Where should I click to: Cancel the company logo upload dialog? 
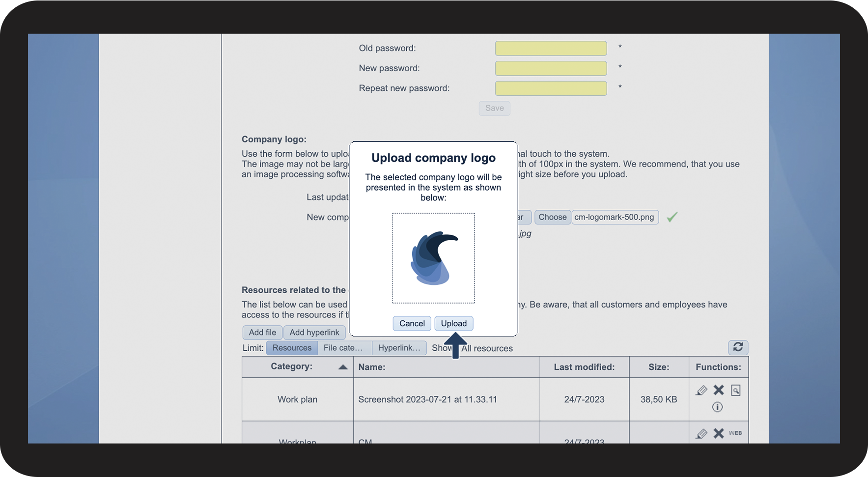pyautogui.click(x=412, y=323)
